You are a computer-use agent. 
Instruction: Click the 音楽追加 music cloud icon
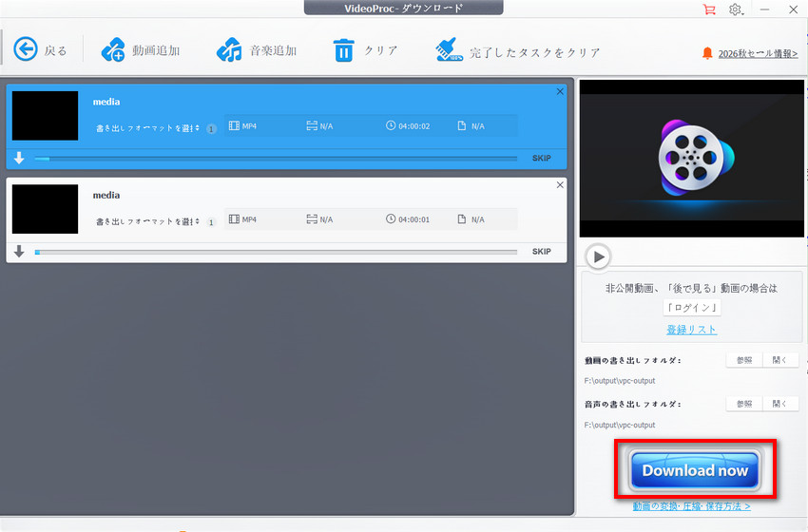229,50
